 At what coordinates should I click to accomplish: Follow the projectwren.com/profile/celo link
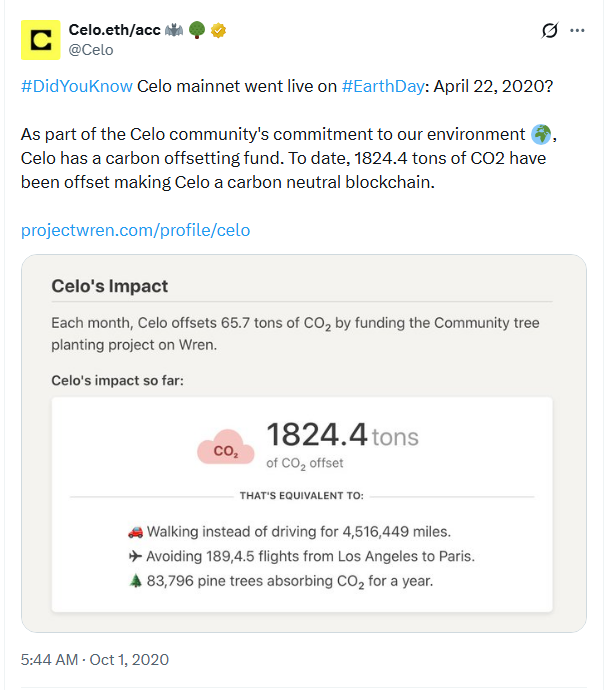tap(135, 230)
